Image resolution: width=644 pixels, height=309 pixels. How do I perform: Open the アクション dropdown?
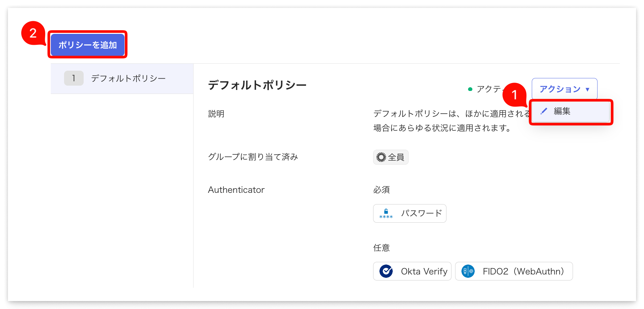[564, 89]
